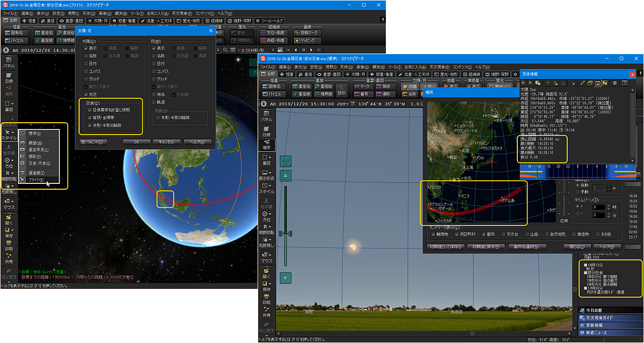The height and width of the screenshot is (343, 644).
Task: Click 開く in the 標準 window sidebar
Action: click(266, 273)
